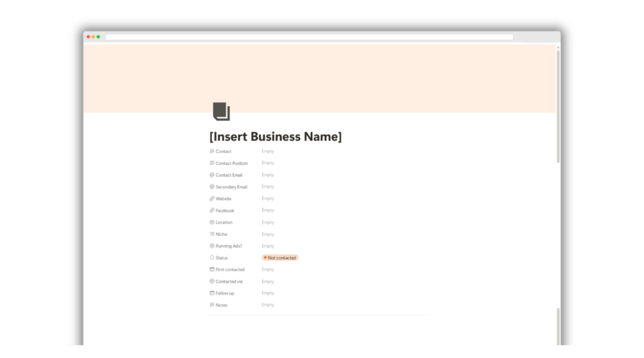Click the empty Website value field
The image size is (644, 358).
[x=268, y=198]
